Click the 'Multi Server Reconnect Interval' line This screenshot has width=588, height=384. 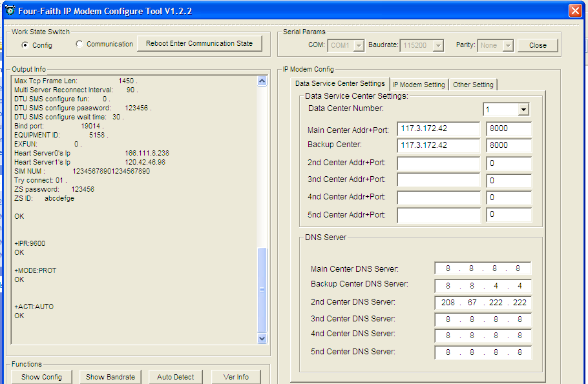tap(76, 90)
